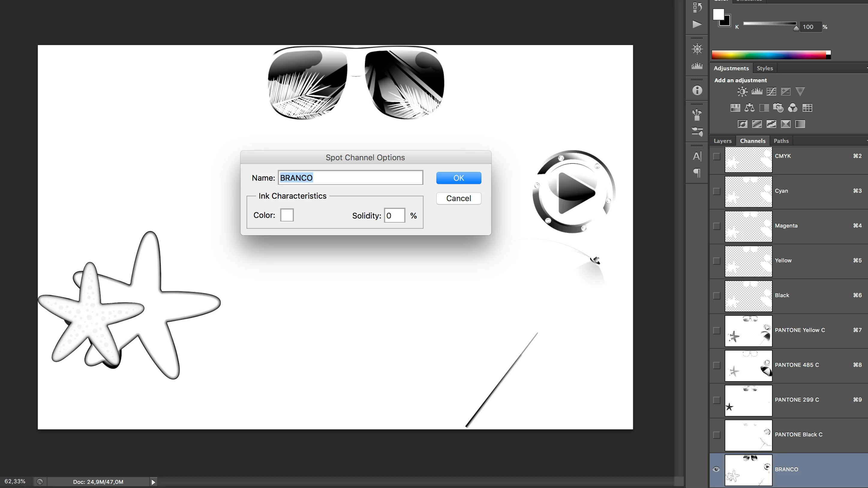The height and width of the screenshot is (488, 868).
Task: Click the ink Color swatch
Action: 287,215
